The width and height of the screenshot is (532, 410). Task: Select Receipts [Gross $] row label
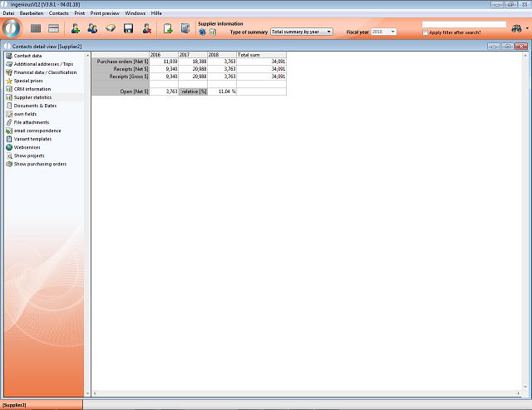(x=121, y=77)
